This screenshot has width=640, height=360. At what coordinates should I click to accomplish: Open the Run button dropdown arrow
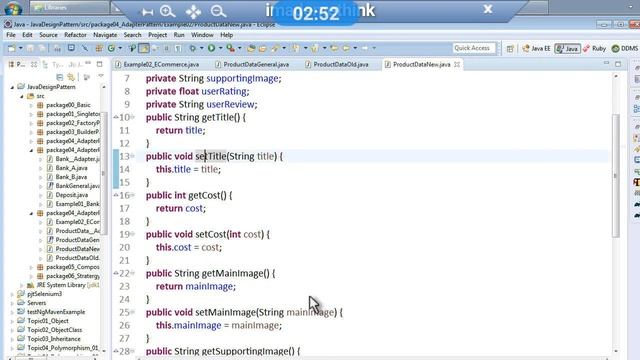[220, 48]
